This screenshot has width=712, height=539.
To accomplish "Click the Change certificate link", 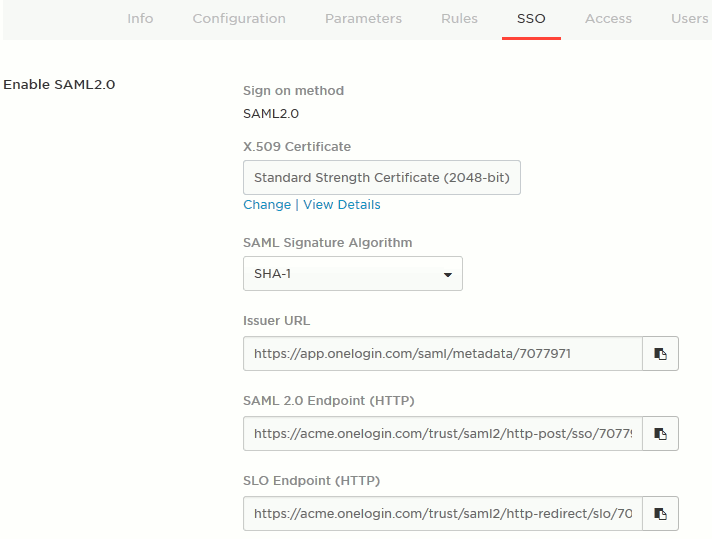I will 267,205.
